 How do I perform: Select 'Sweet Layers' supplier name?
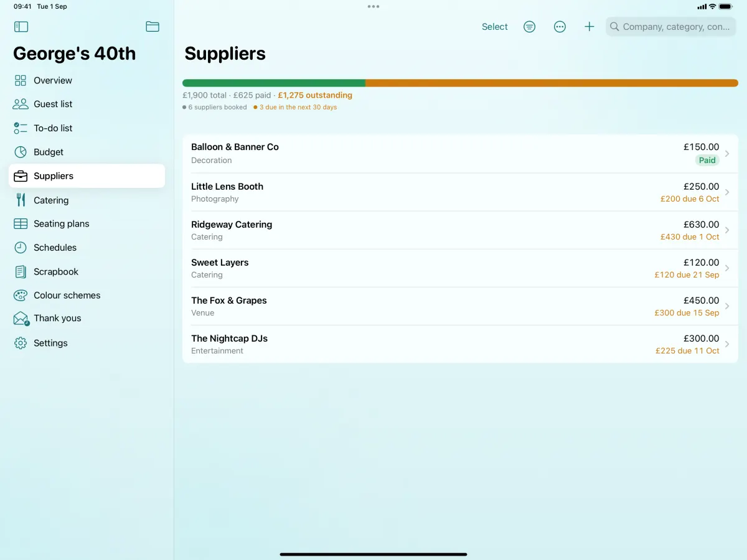tap(220, 262)
